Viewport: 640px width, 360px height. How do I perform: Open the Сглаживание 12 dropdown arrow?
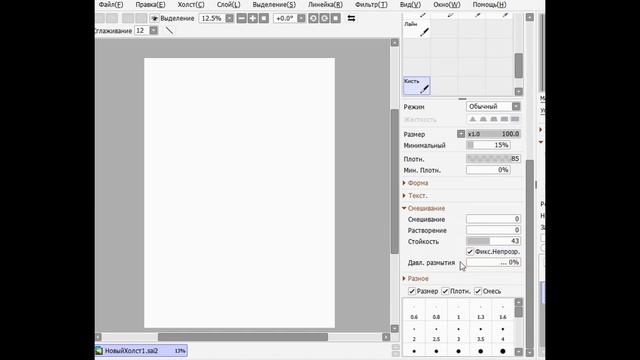pos(153,31)
